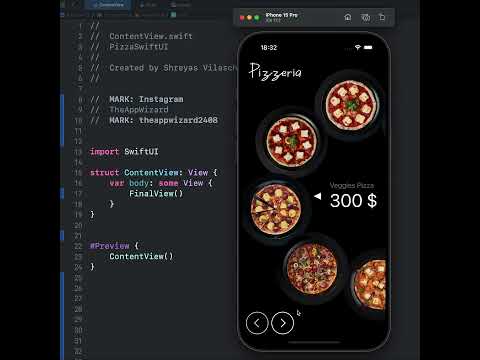Click the battery icon in the iPhone status bar
The width and height of the screenshot is (480, 360).
point(368,47)
